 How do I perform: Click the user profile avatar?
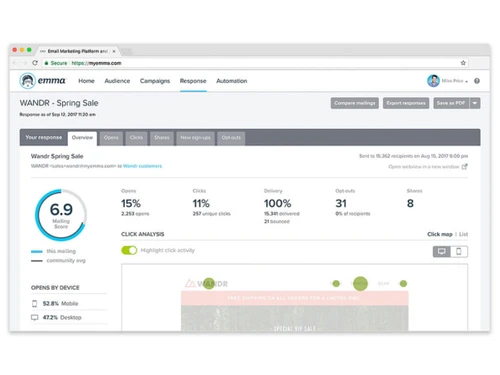click(433, 81)
